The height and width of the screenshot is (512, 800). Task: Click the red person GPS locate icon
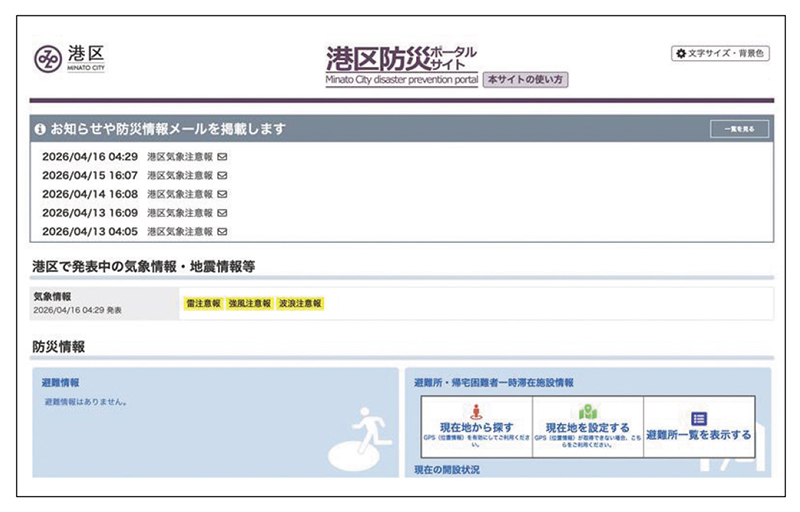tap(476, 411)
